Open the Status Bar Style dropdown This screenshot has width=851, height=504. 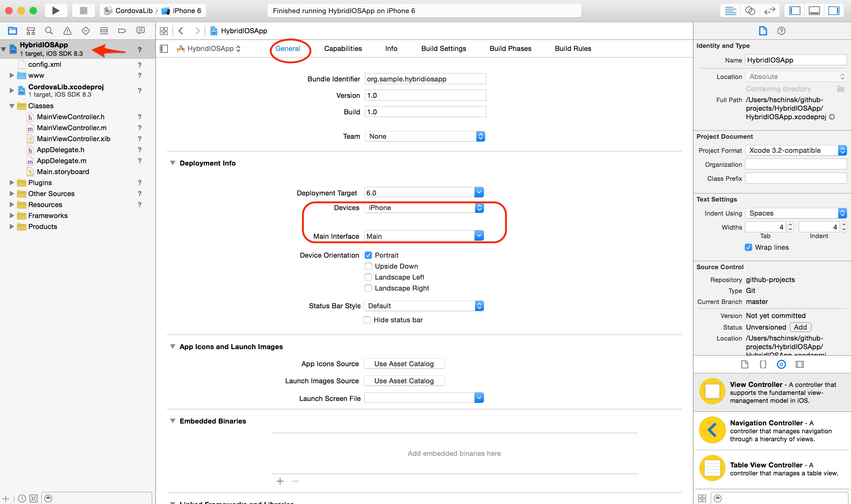point(424,306)
